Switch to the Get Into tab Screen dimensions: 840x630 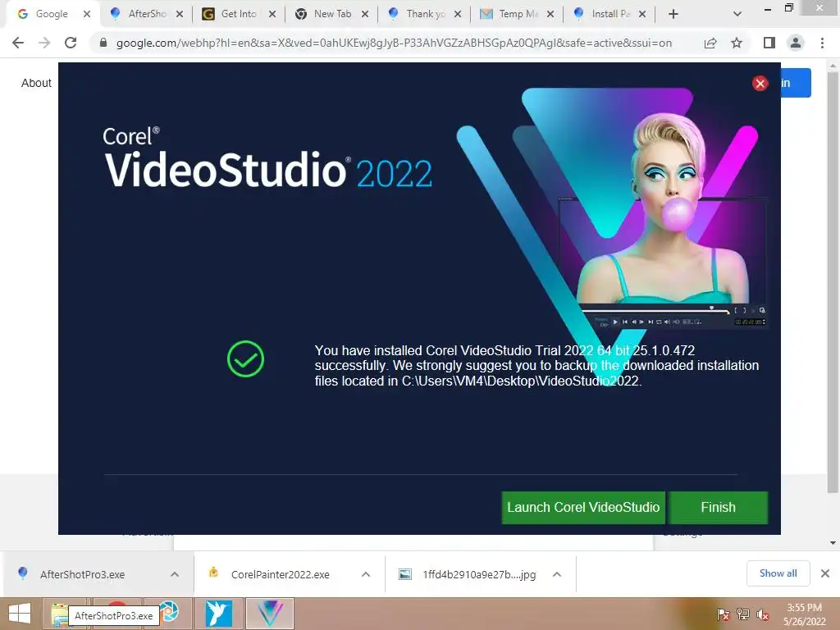click(x=239, y=14)
